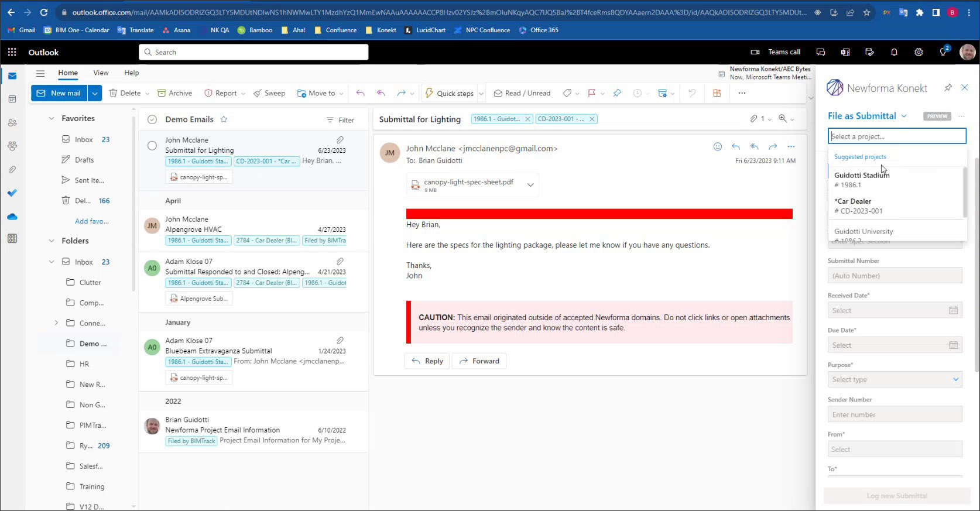Image resolution: width=980 pixels, height=511 pixels.
Task: Open the People icon in left rail
Action: pos(12,123)
